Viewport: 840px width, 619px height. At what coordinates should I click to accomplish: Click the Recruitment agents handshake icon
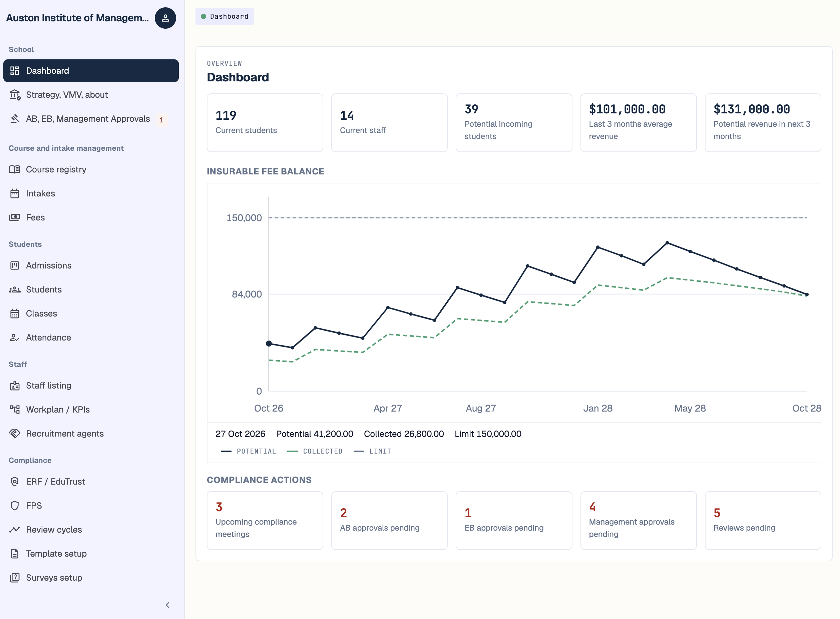pos(15,434)
